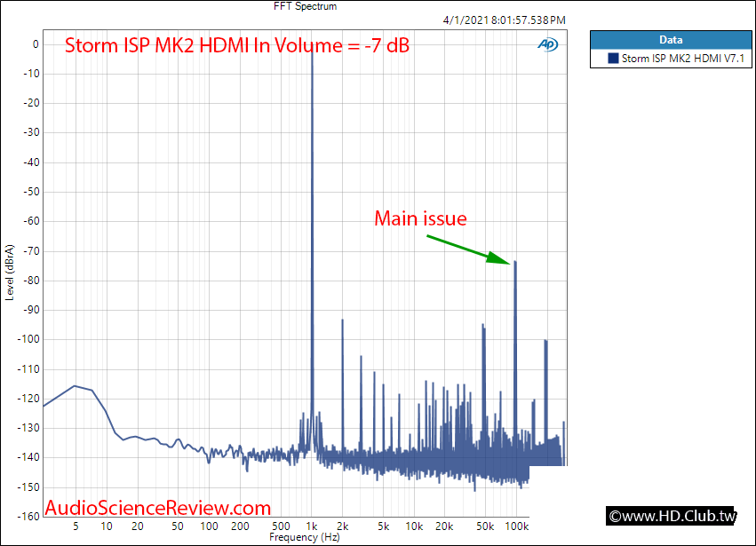Click the '100k' frequency axis tick label
The image size is (756, 546).
point(516,526)
